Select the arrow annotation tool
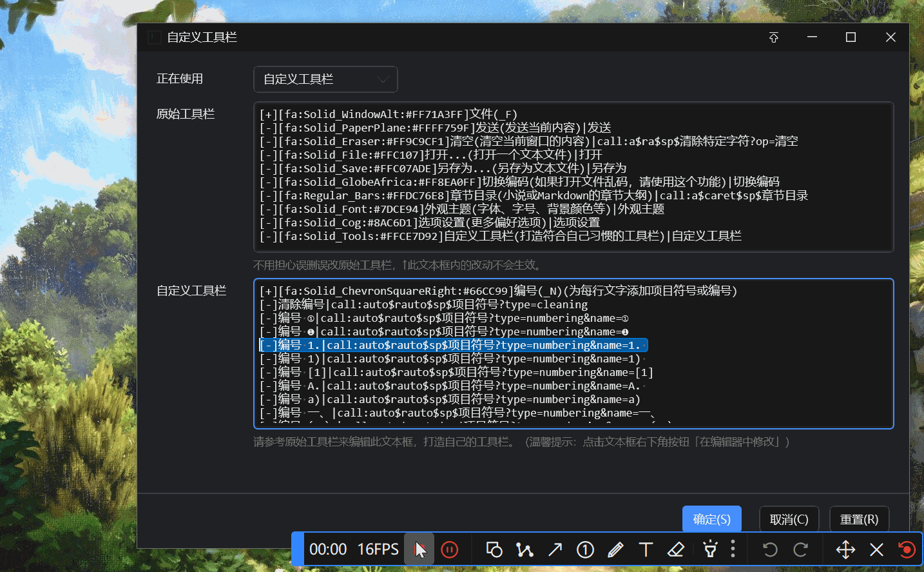Screen dimensions: 924x572 [555, 549]
